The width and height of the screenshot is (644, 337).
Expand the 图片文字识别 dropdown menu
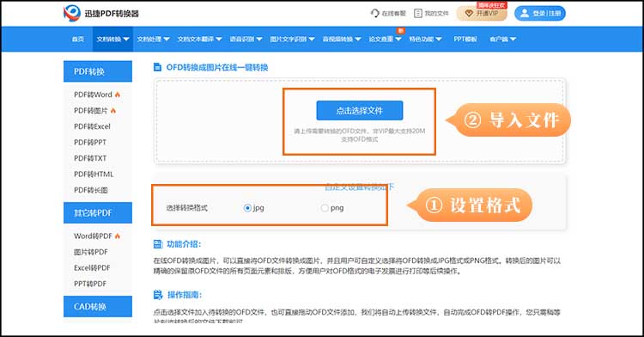pos(292,39)
